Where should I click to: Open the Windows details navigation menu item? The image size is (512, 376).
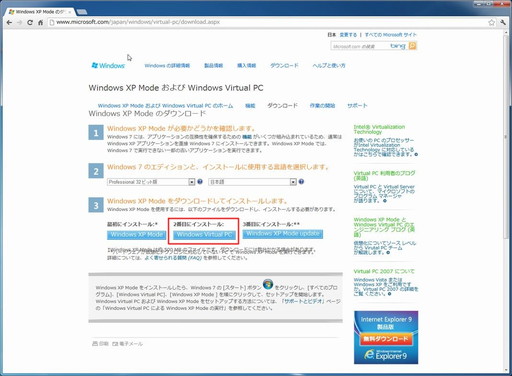point(167,66)
